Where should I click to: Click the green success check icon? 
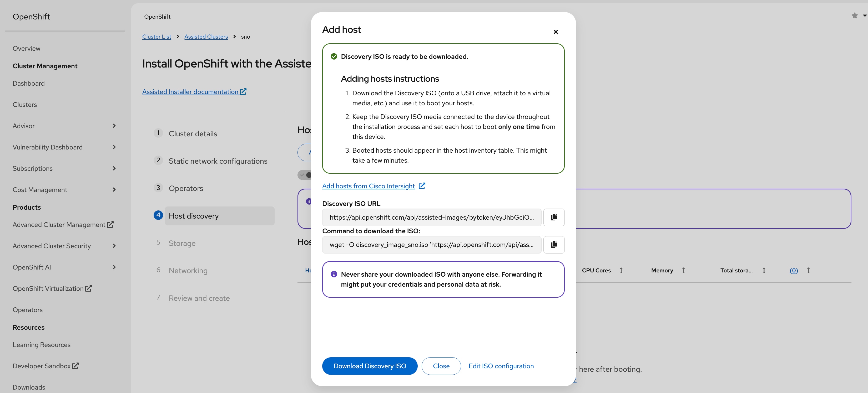[334, 56]
